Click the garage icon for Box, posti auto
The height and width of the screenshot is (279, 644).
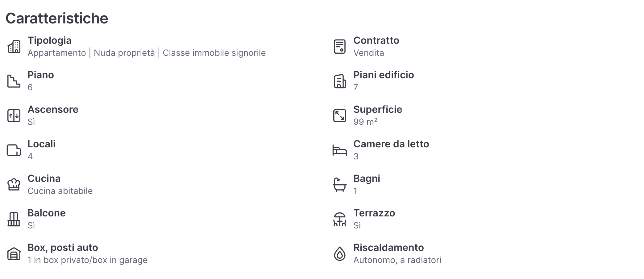coord(14,254)
